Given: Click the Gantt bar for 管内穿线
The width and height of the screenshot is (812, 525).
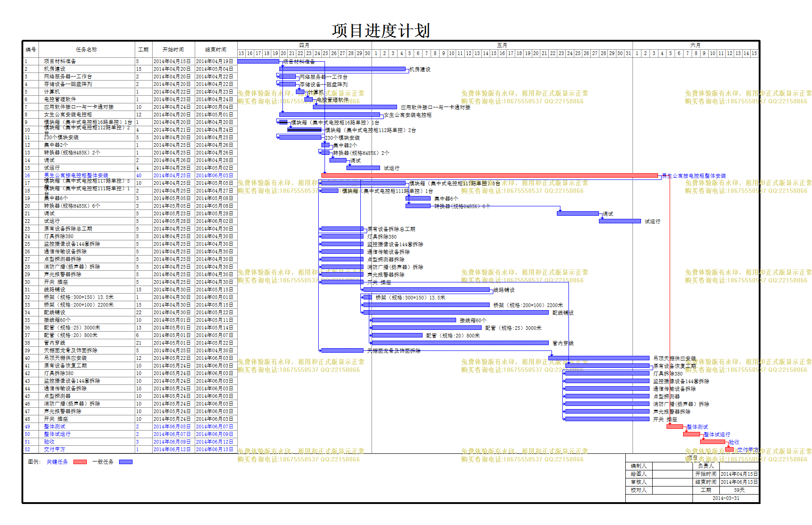Looking at the screenshot, I should point(460,343).
